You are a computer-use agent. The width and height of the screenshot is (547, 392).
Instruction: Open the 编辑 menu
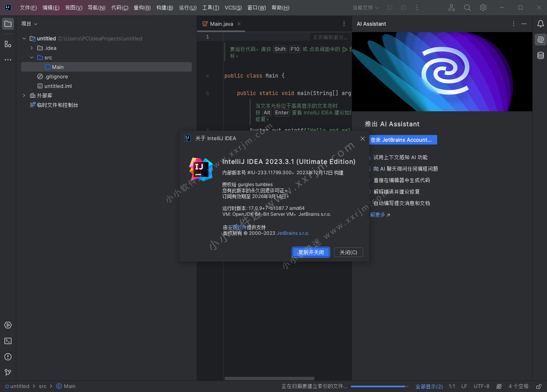pos(51,8)
